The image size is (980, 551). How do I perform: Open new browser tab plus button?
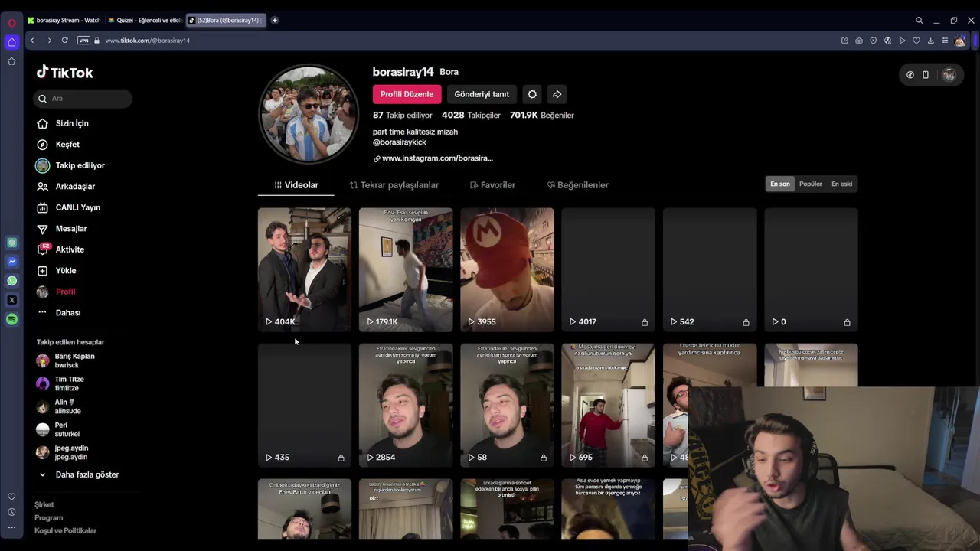pos(275,21)
